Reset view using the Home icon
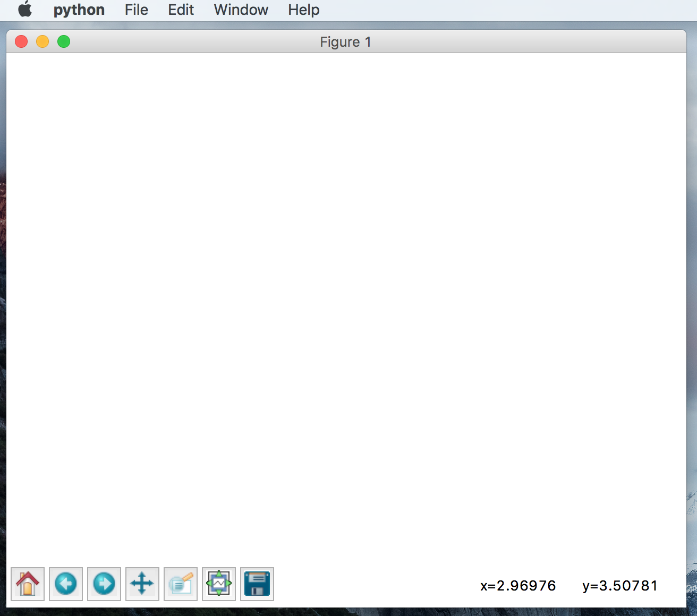The height and width of the screenshot is (616, 697). pos(28,584)
